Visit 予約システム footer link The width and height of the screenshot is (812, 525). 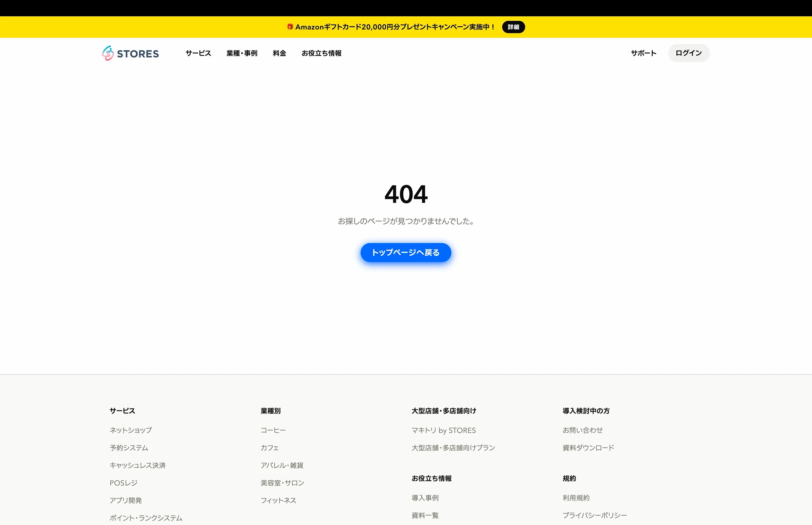(x=129, y=448)
